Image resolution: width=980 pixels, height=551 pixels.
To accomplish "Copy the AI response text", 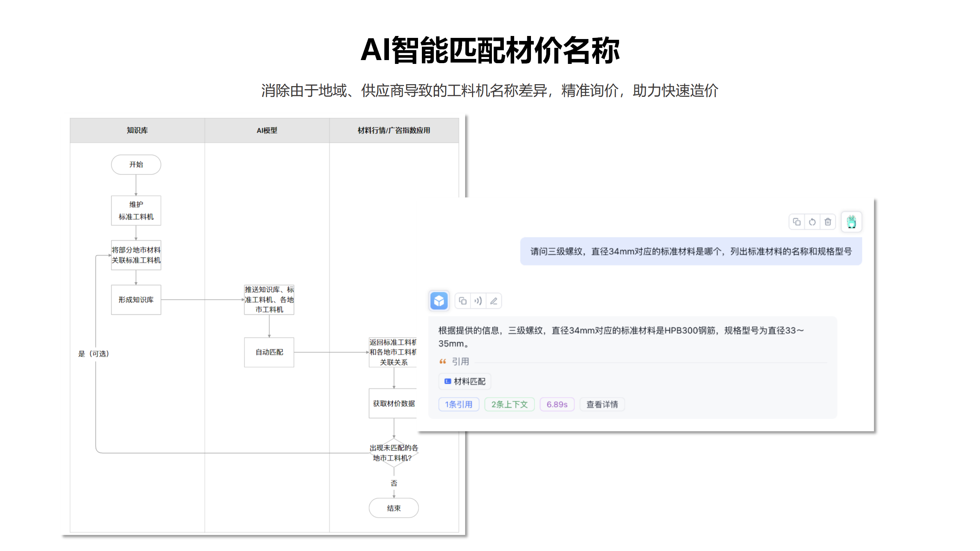I will point(462,301).
